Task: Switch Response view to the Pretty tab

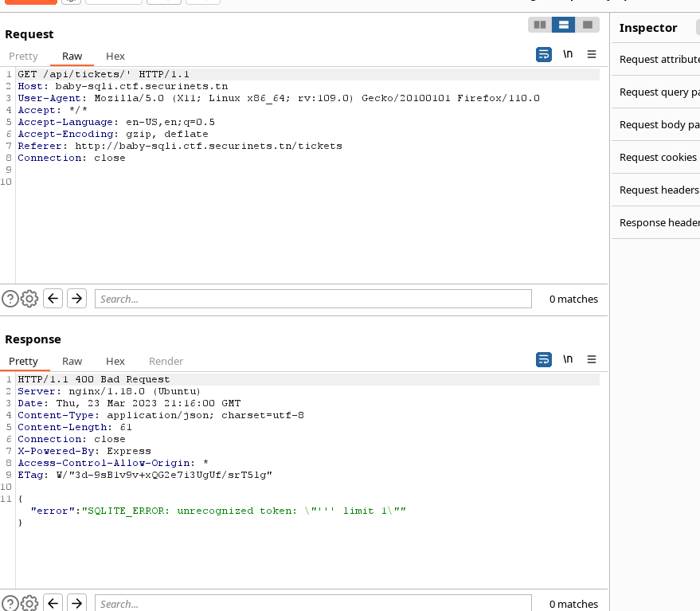Action: click(x=23, y=362)
